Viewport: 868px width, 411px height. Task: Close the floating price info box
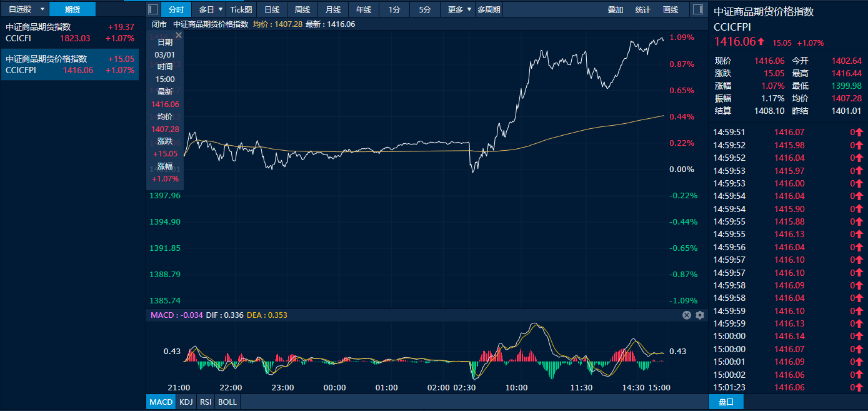pyautogui.click(x=179, y=36)
